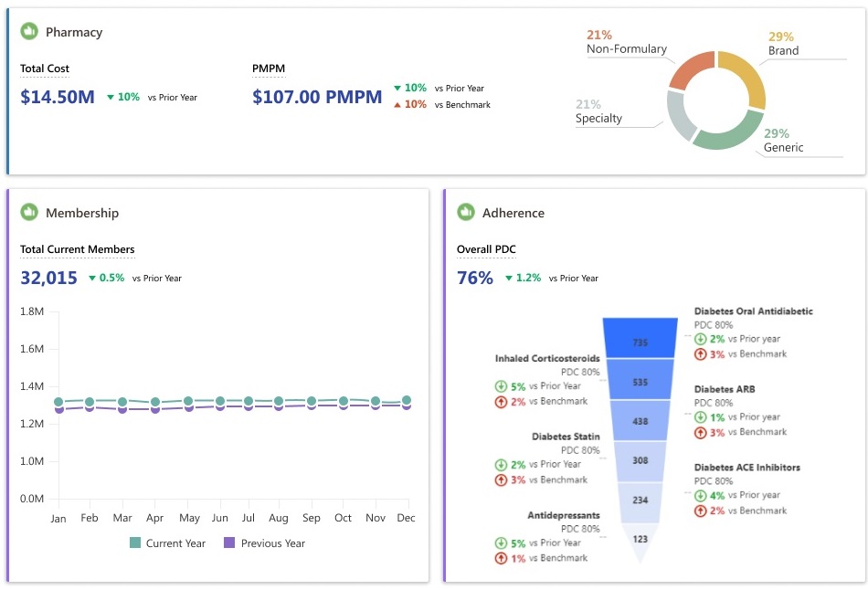Select the funnel segment showing 735
The image size is (868, 590).
pyautogui.click(x=640, y=338)
